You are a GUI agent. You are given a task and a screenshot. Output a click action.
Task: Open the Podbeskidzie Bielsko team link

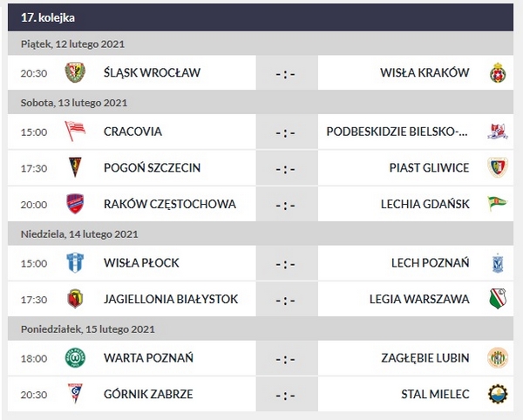click(x=397, y=132)
